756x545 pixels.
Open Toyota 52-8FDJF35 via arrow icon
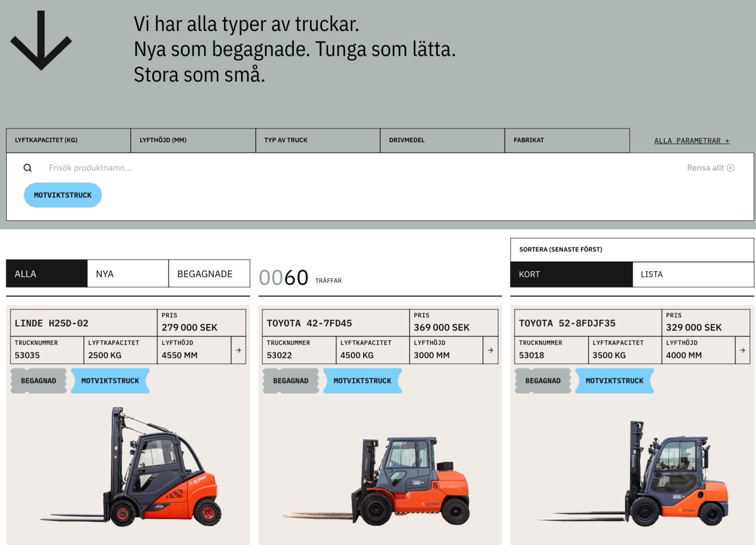pos(742,350)
